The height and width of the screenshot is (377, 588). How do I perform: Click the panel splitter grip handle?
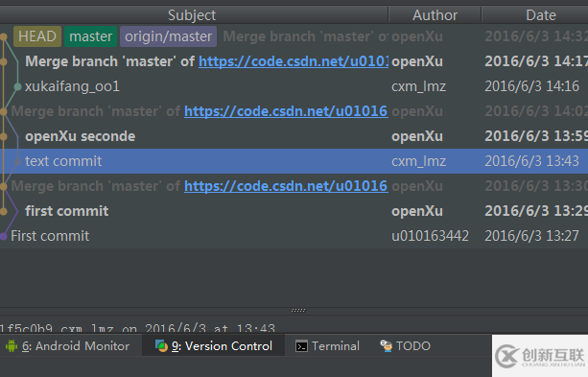click(x=298, y=311)
